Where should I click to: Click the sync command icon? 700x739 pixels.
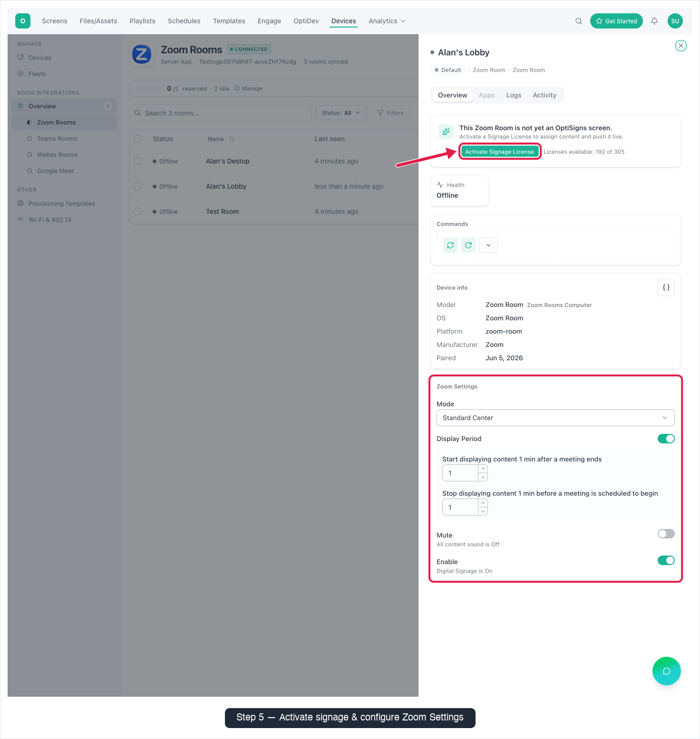pos(450,245)
